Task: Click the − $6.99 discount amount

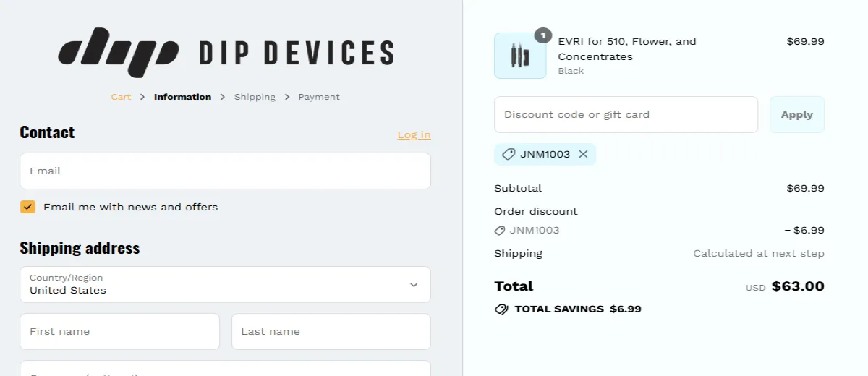Action: (804, 231)
